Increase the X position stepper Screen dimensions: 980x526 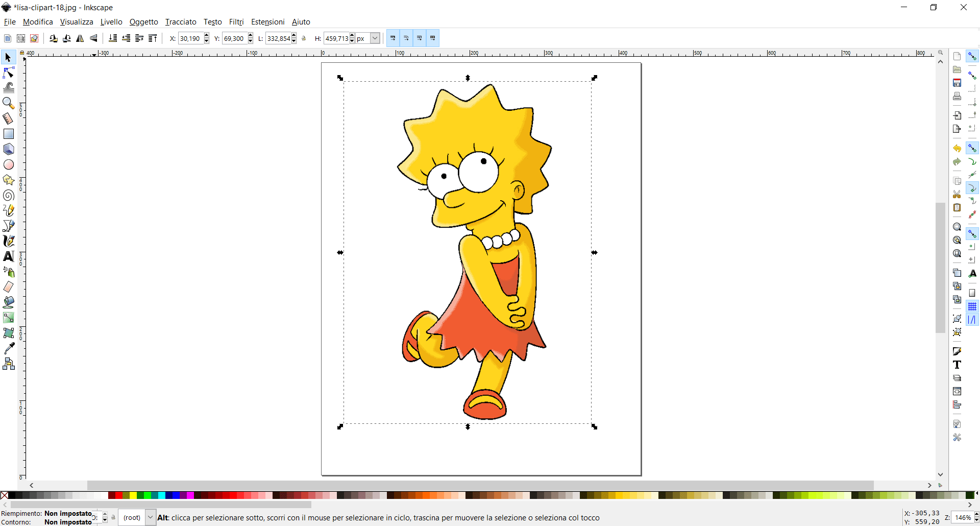click(206, 36)
